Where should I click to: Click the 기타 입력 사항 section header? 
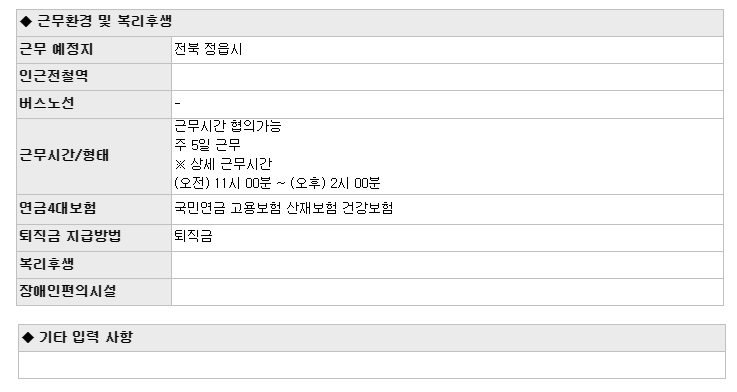[372, 337]
